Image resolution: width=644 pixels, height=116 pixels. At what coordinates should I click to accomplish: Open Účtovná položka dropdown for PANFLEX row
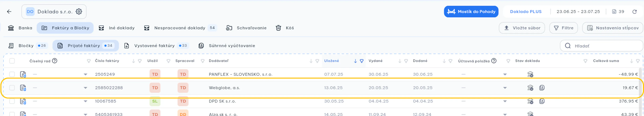click(x=505, y=74)
